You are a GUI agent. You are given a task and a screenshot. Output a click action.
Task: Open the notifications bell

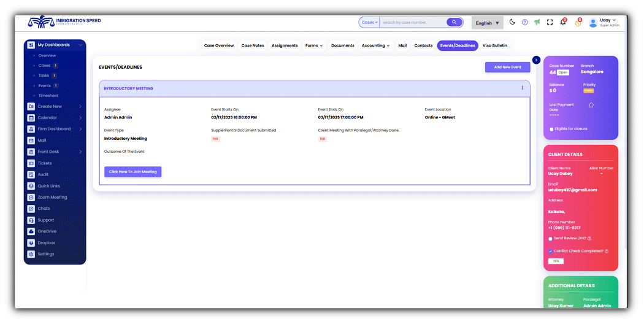pyautogui.click(x=563, y=22)
